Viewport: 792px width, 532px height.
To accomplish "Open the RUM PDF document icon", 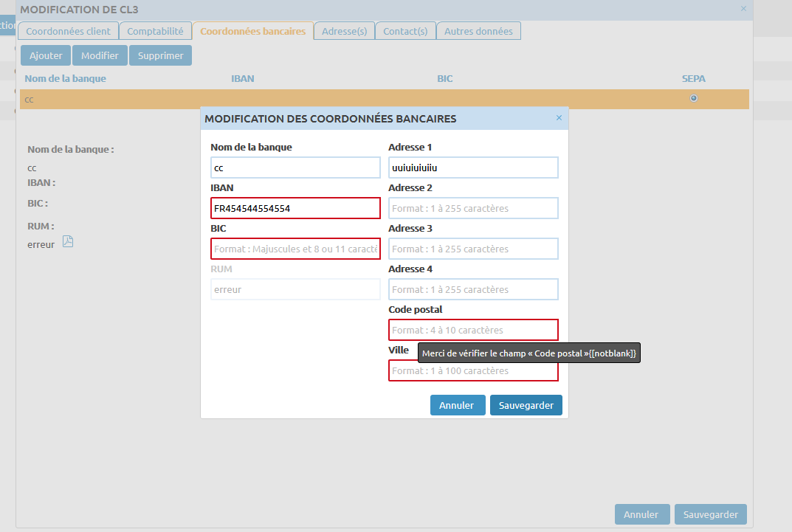I will pyautogui.click(x=68, y=242).
